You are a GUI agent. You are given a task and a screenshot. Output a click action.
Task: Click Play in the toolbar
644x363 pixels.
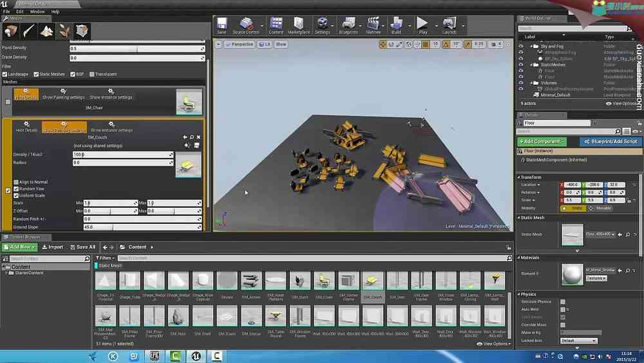coord(422,26)
